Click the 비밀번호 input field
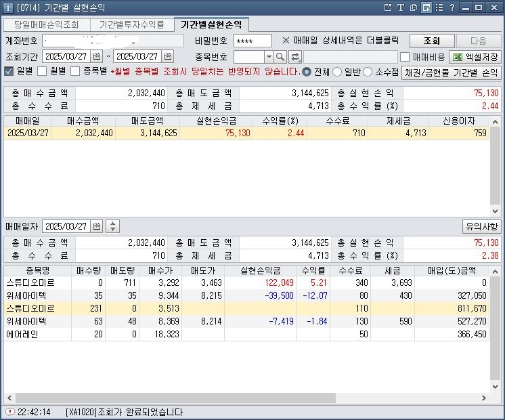Screen dimensions: 505x420 (252, 41)
